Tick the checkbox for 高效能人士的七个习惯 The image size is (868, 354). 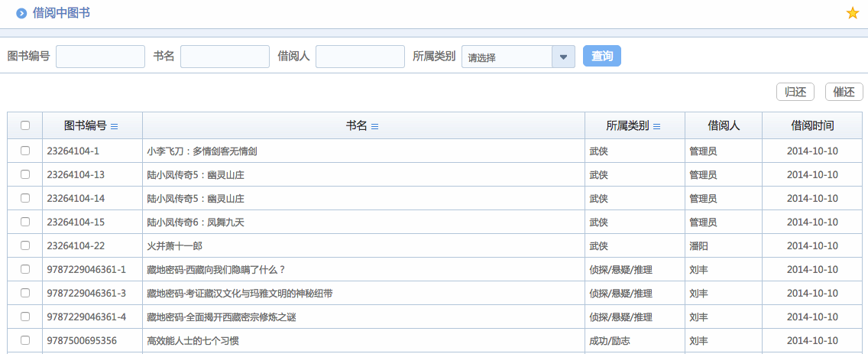25,340
